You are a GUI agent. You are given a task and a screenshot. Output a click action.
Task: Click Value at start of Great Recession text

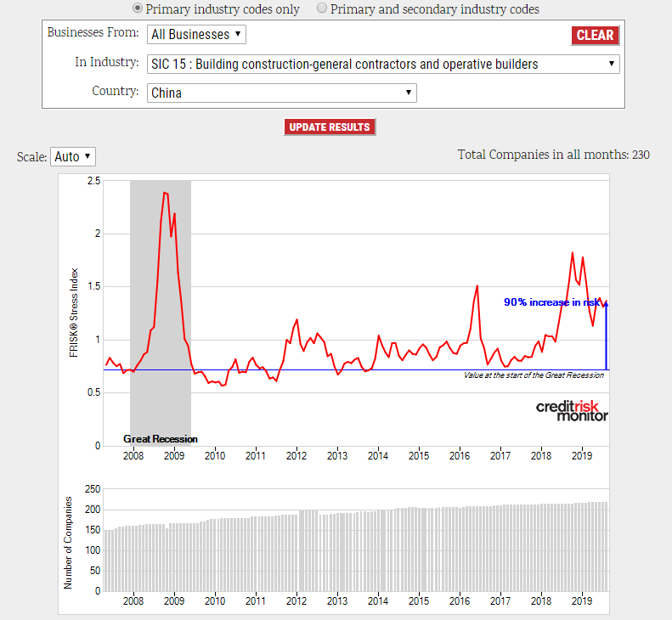click(534, 375)
